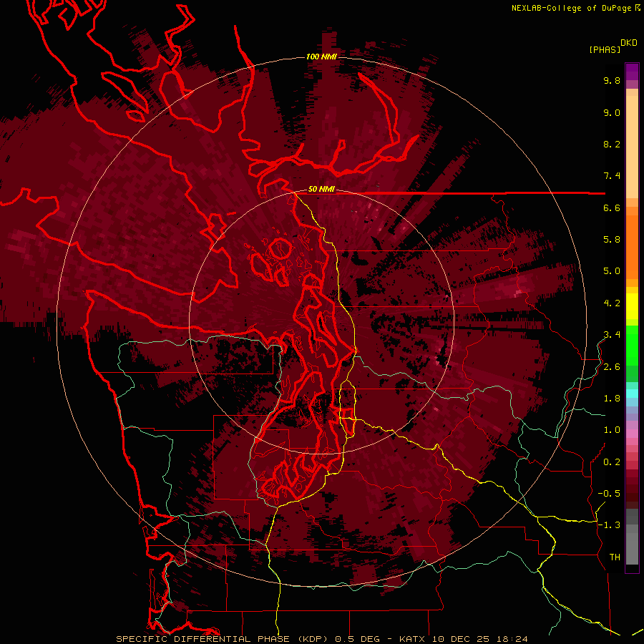Click the bright green band on the color bar
Screen dimensions: 644x644
pyautogui.click(x=632, y=346)
